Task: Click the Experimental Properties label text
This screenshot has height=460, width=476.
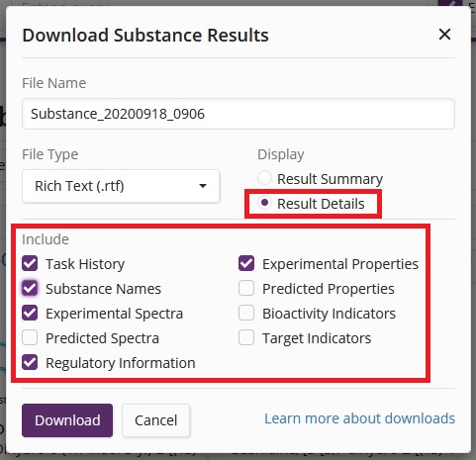Action: coord(340,264)
